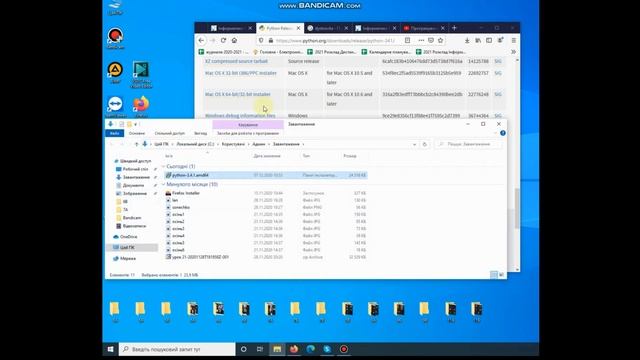This screenshot has height=360, width=640.
Task: Select Швидкий доступ in navigation pane
Action: coord(136,161)
